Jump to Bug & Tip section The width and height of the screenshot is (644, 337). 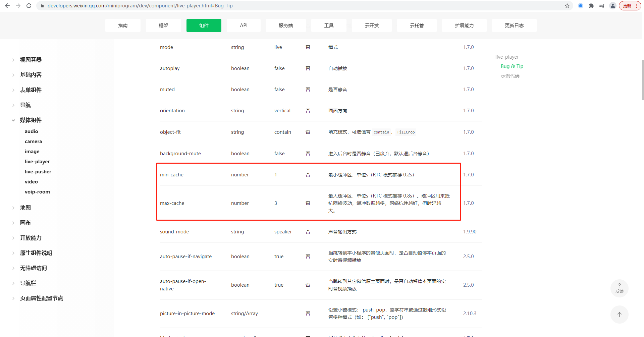pyautogui.click(x=512, y=66)
